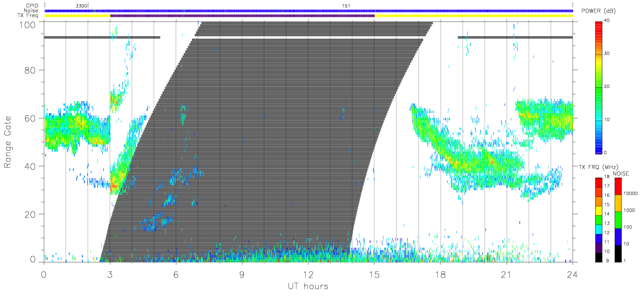
Task: Click the gray horizontal bar at upper right of plot
Action: [x=515, y=37]
